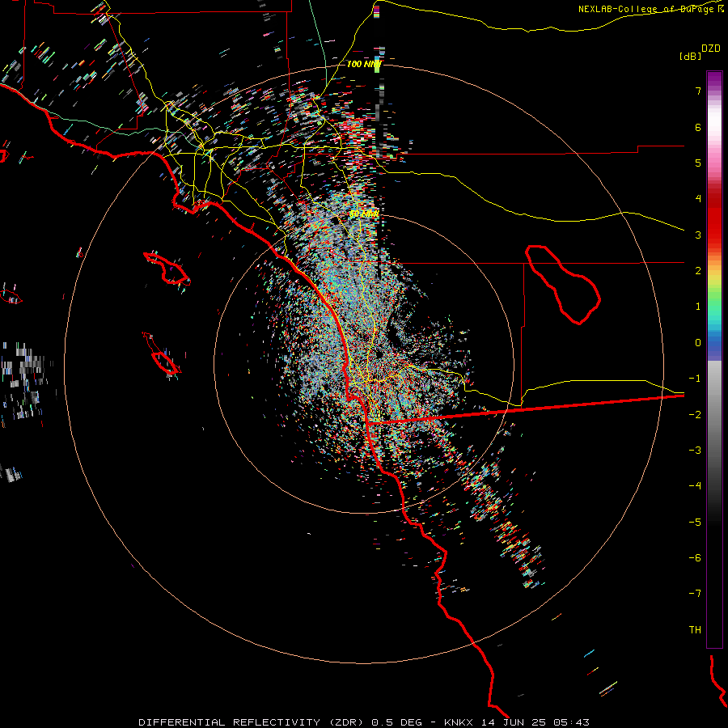Click the -1 dB scale label
The height and width of the screenshot is (728, 728).
695,379
